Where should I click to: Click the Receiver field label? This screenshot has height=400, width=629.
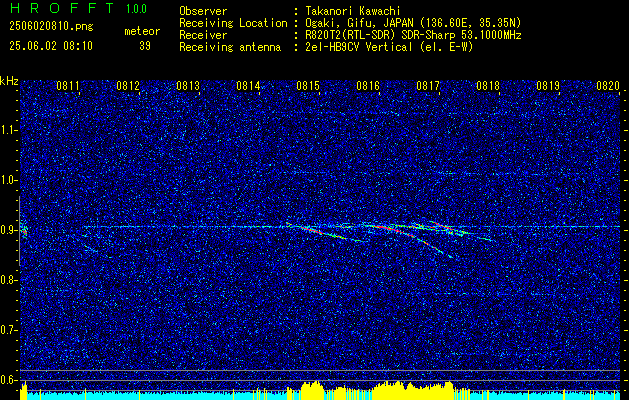click(x=203, y=35)
